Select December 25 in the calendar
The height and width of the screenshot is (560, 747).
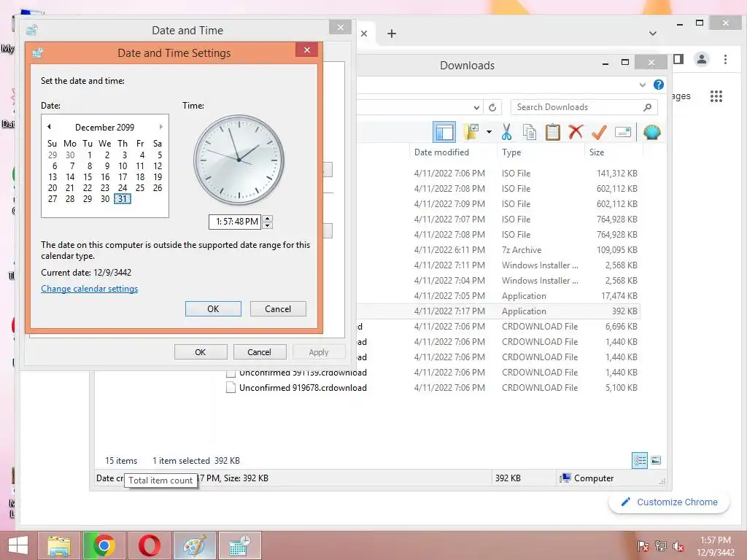139,188
